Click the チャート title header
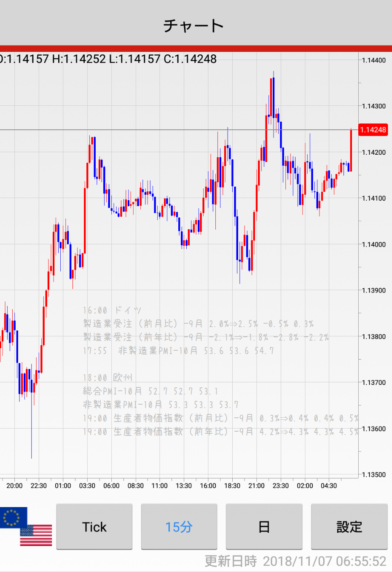 [x=194, y=26]
